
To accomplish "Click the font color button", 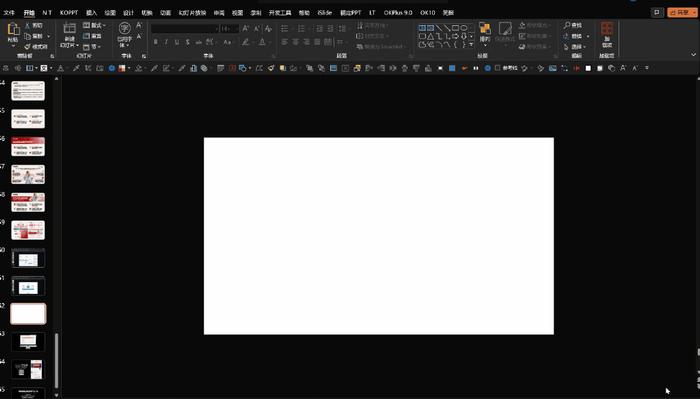I will click(263, 42).
